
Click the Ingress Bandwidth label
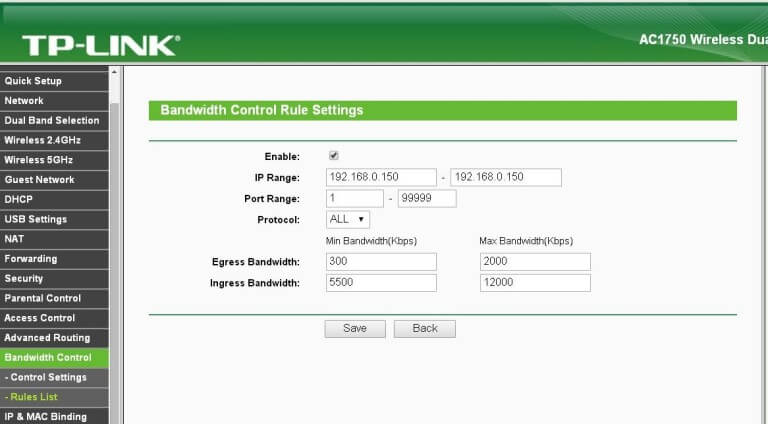tap(255, 283)
